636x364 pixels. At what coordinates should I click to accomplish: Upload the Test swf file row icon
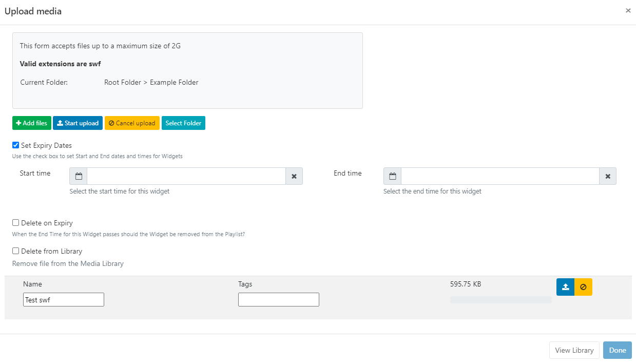pos(565,287)
